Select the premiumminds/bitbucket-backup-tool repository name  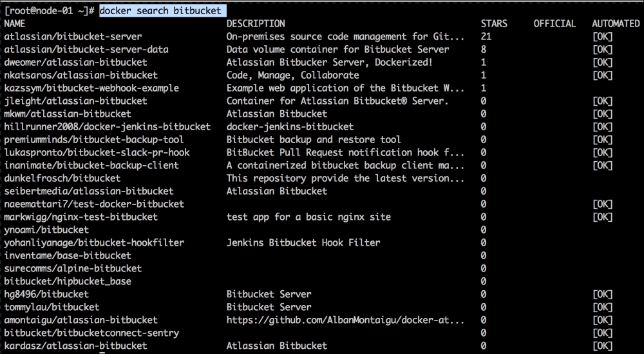click(94, 140)
